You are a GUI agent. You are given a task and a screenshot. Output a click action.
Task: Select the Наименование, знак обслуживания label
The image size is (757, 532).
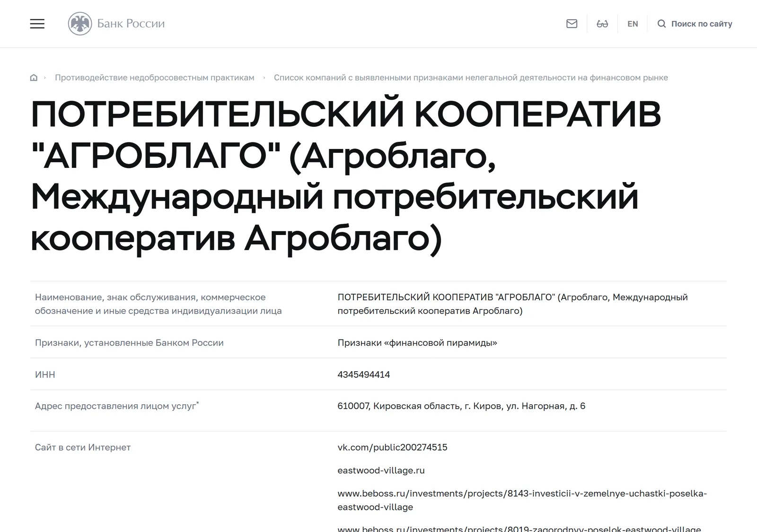tap(158, 304)
